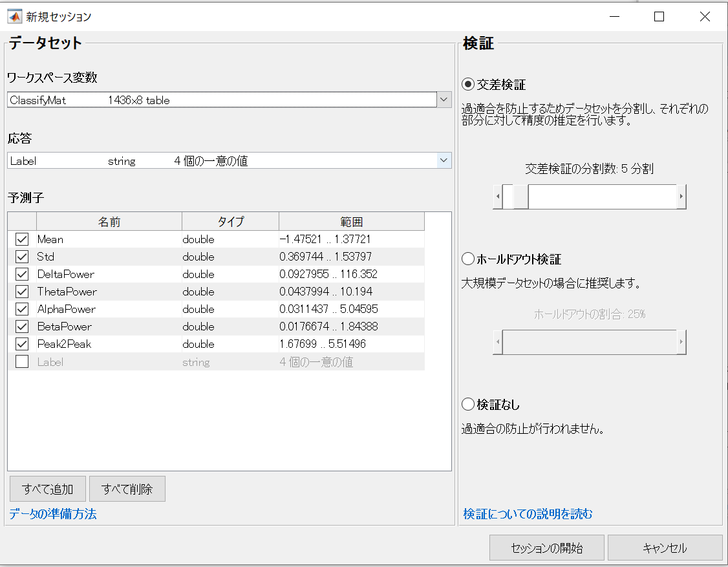Close the 新規セッション window
Image resolution: width=728 pixels, height=567 pixels.
coord(705,16)
